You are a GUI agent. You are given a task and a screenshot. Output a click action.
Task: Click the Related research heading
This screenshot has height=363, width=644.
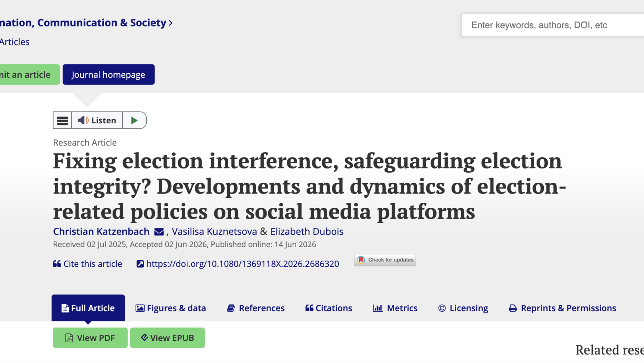point(610,350)
